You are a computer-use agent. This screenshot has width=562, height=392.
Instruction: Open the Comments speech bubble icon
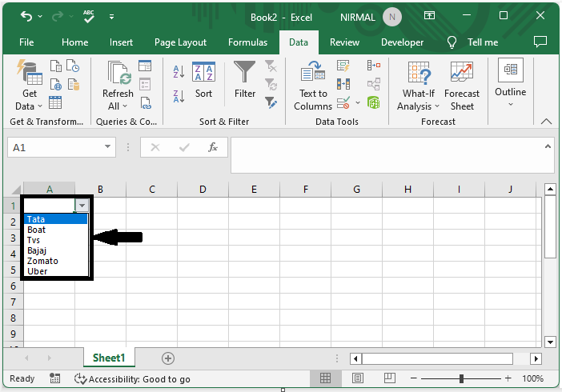540,42
